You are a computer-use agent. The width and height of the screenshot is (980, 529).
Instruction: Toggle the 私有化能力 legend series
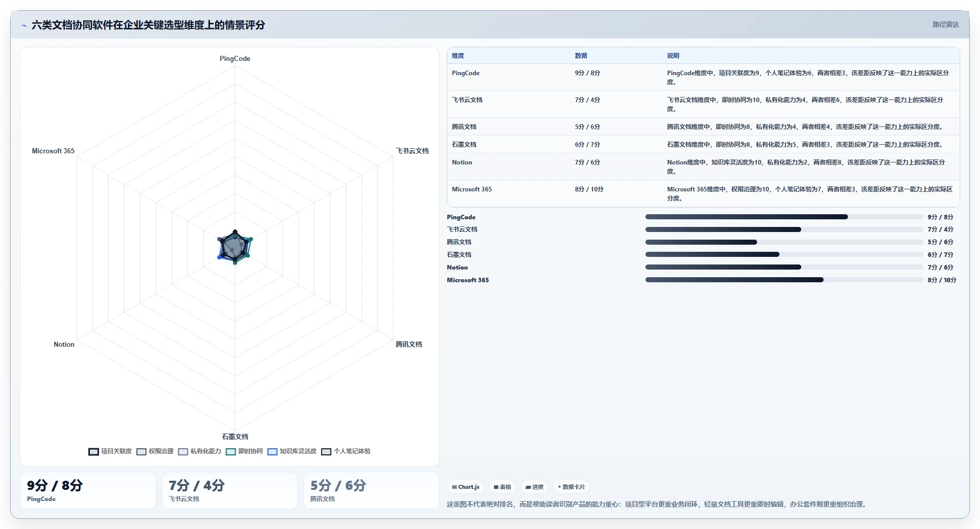point(200,451)
